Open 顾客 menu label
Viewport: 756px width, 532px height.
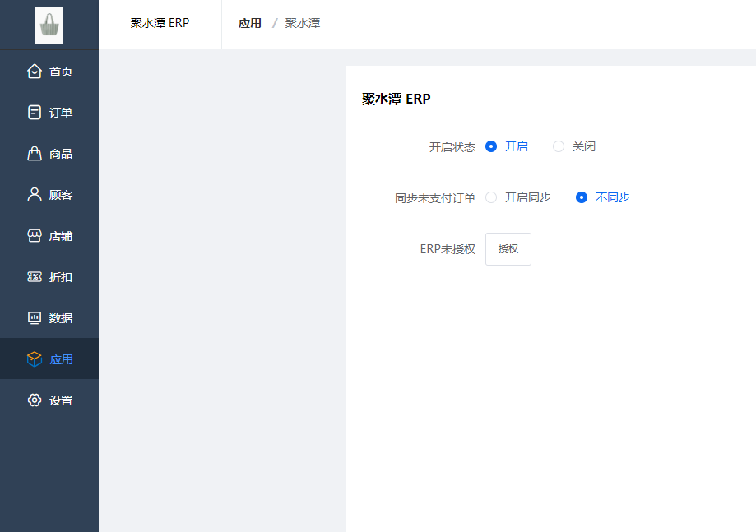coord(61,195)
